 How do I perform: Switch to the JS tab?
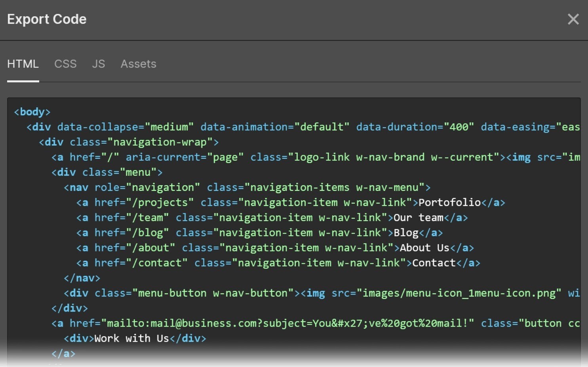pos(98,64)
